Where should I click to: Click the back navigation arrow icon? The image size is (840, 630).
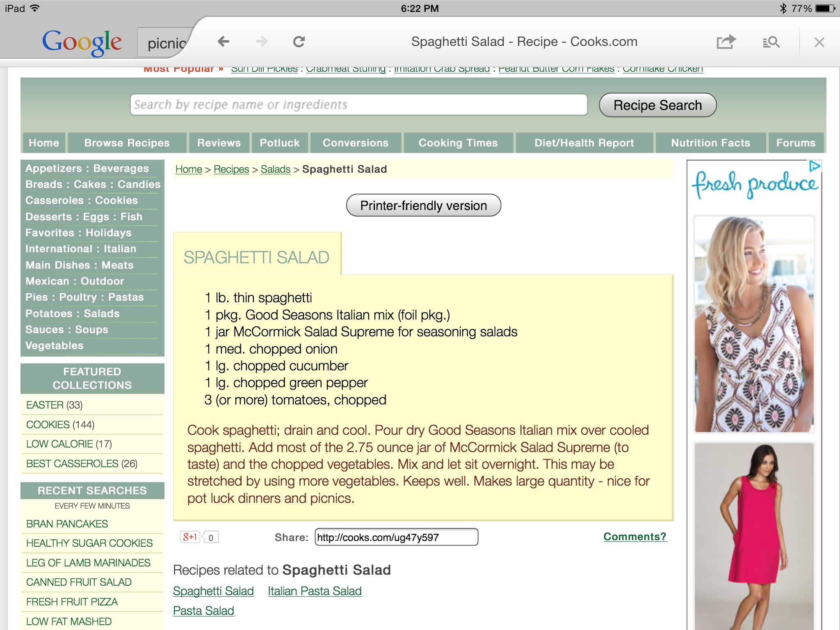tap(223, 42)
